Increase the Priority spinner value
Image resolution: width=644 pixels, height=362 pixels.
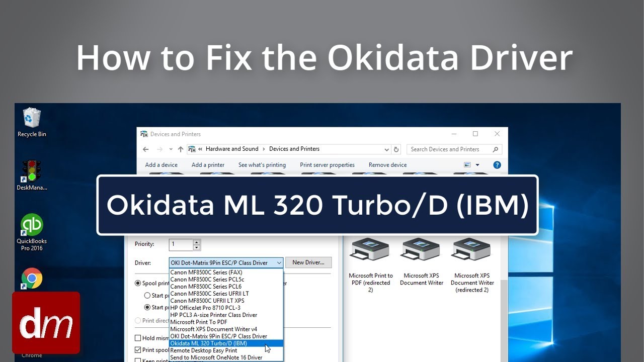click(x=197, y=242)
